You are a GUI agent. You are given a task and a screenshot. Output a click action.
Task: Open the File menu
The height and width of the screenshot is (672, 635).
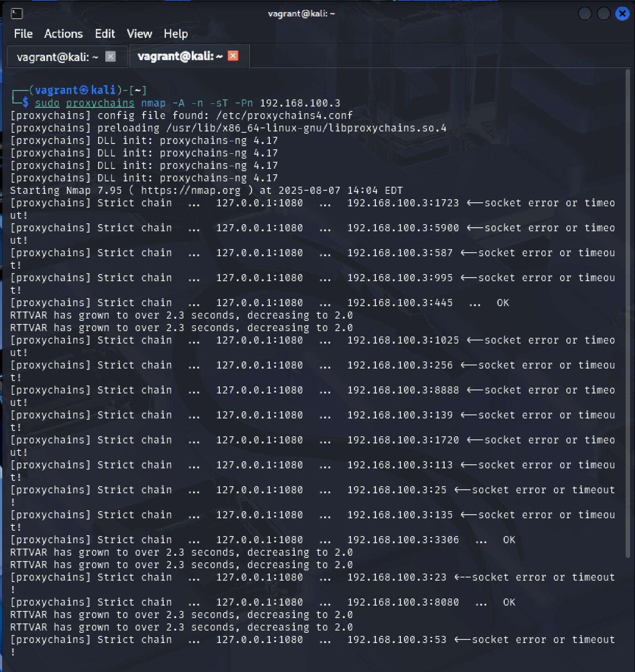tap(23, 34)
